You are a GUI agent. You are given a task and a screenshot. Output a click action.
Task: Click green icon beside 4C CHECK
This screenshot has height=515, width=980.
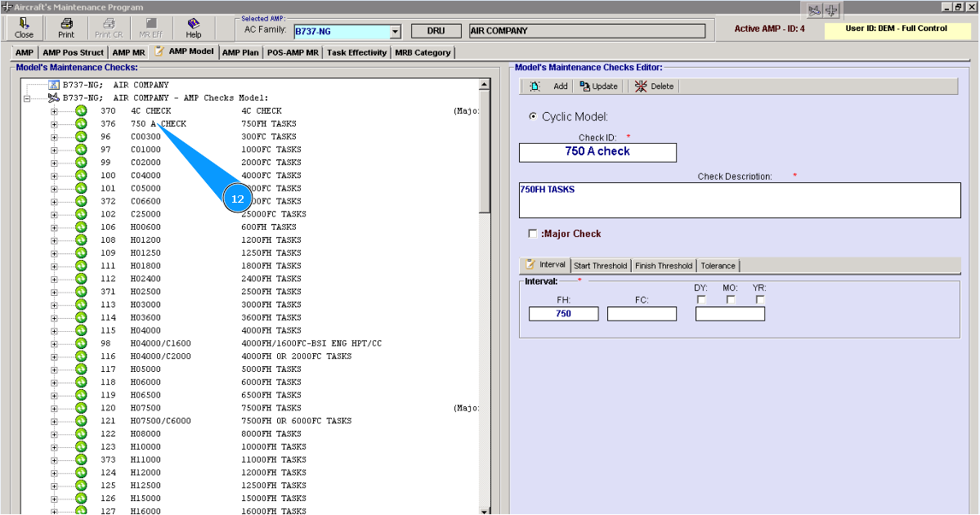click(x=81, y=111)
